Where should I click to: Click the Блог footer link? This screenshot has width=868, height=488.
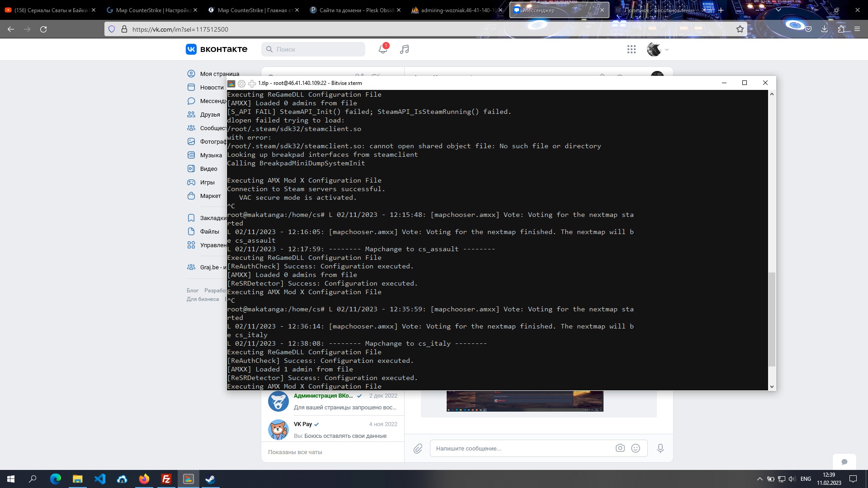[x=193, y=291]
